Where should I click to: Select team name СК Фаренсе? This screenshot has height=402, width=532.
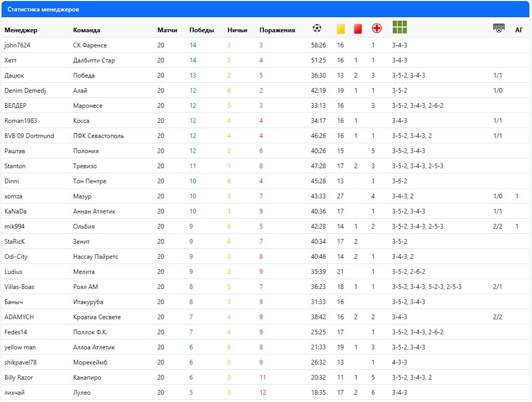(90, 45)
